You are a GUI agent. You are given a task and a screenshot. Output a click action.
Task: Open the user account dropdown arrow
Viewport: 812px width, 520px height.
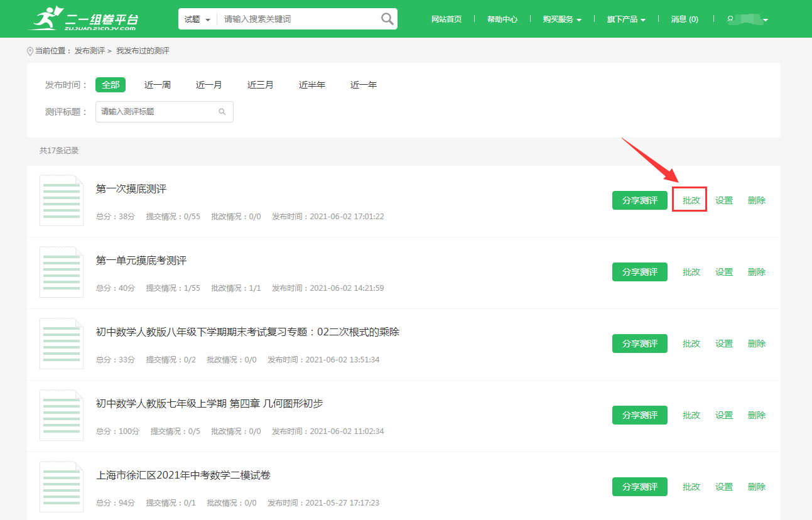point(766,20)
